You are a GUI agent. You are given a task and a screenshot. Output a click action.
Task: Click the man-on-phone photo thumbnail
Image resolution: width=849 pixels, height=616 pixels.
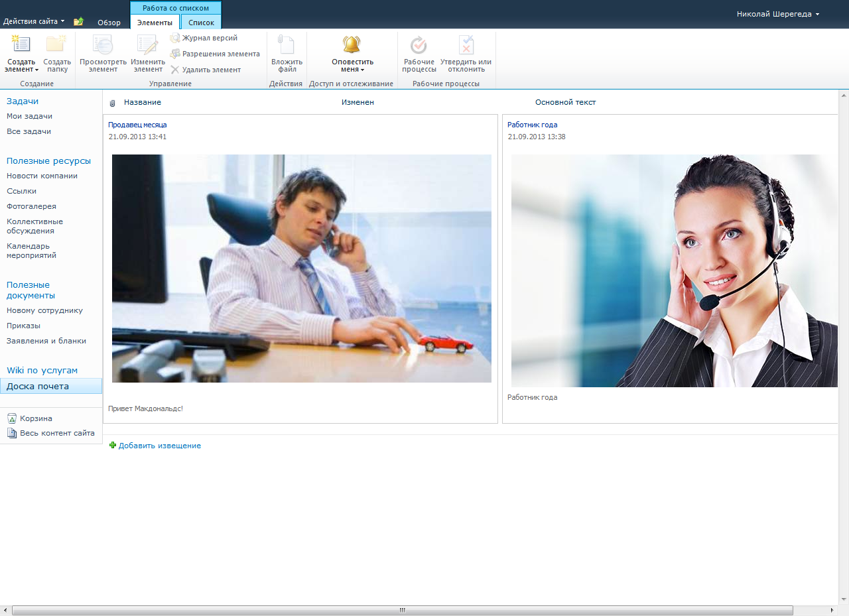coord(302,269)
